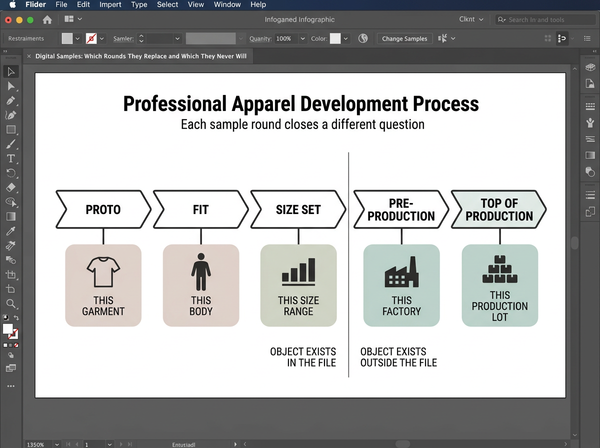Click the Quanity 100% input field
The width and height of the screenshot is (600, 448).
click(x=285, y=39)
